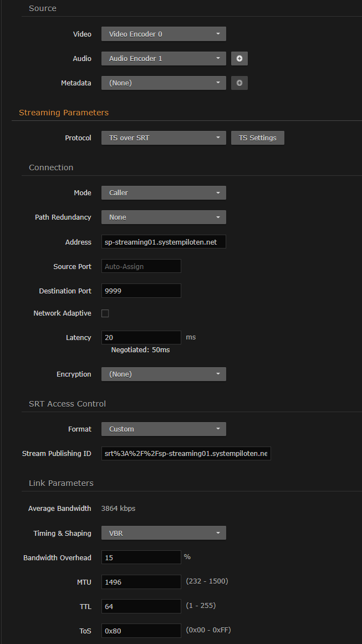
Task: Change the SRT Access Control Format
Action: click(x=163, y=429)
